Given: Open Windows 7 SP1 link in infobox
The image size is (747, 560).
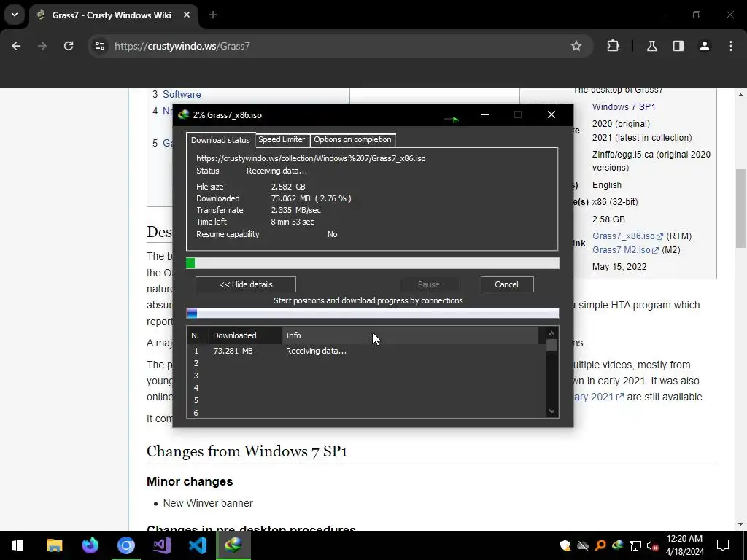Looking at the screenshot, I should click(x=624, y=106).
